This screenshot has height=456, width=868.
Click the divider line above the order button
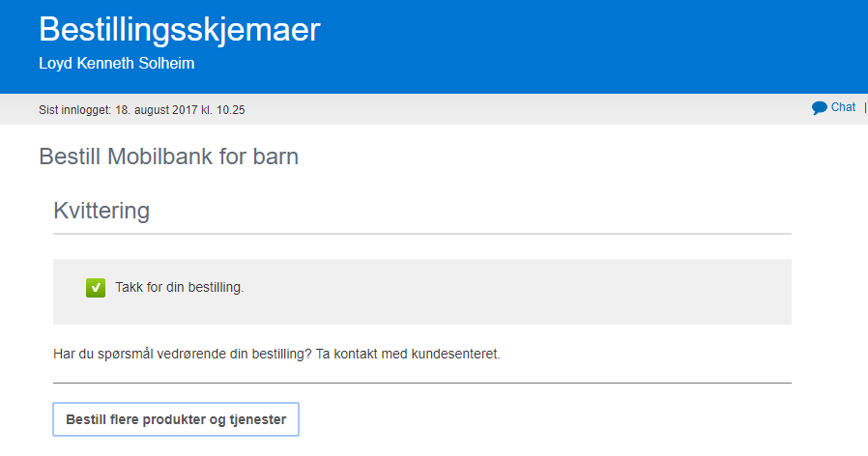(421, 383)
